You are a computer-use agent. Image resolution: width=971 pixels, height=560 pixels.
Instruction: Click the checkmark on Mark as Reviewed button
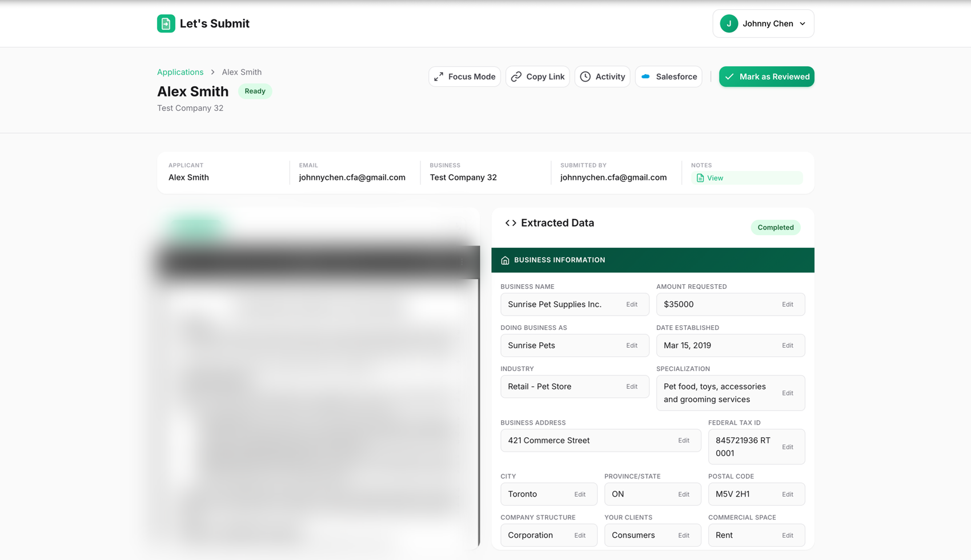tap(729, 76)
